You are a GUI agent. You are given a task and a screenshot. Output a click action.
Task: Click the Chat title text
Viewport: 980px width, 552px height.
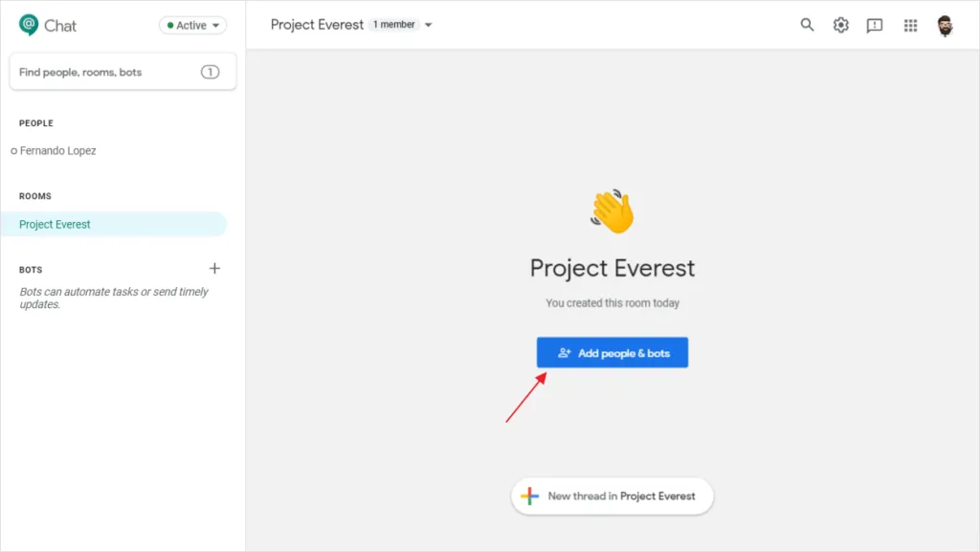tap(60, 26)
